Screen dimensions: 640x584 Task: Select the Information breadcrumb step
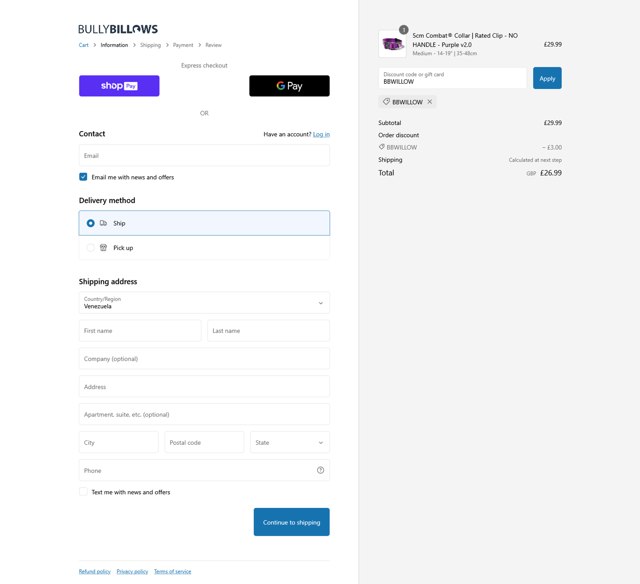click(114, 45)
